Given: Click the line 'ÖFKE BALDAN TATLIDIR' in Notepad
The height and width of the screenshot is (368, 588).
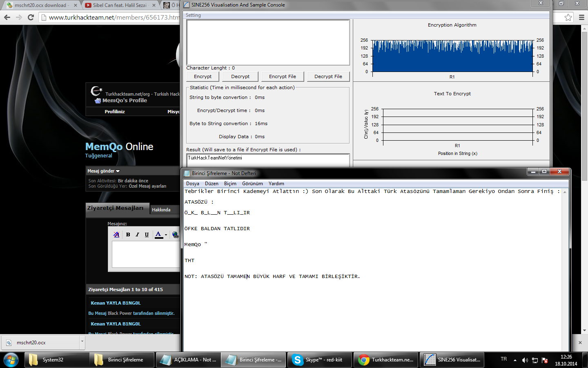Looking at the screenshot, I should click(x=217, y=229).
